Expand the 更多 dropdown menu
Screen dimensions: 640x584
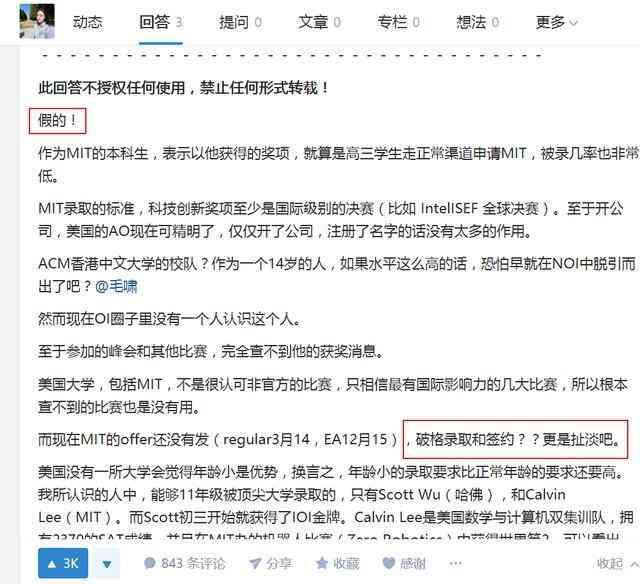[x=557, y=22]
